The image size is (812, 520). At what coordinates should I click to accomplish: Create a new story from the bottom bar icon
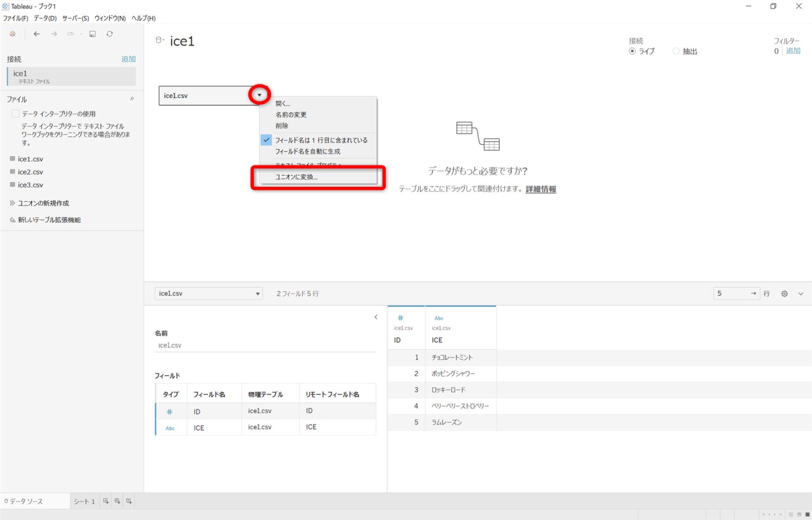(x=128, y=501)
